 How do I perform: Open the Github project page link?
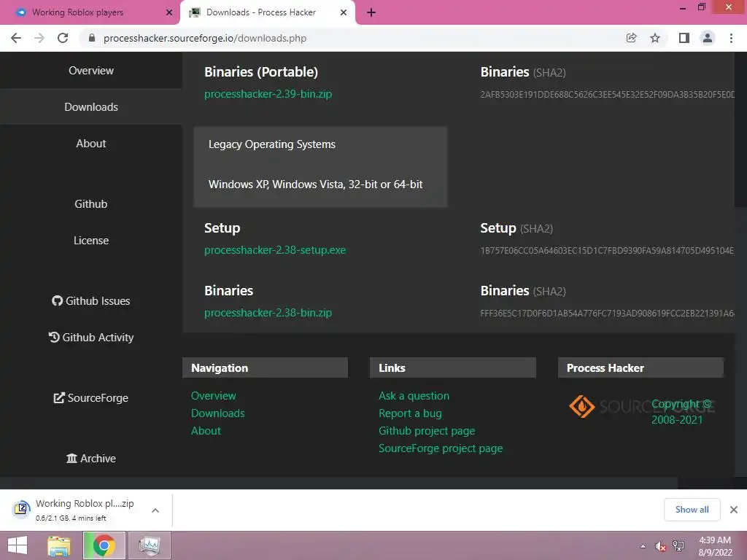pos(427,431)
